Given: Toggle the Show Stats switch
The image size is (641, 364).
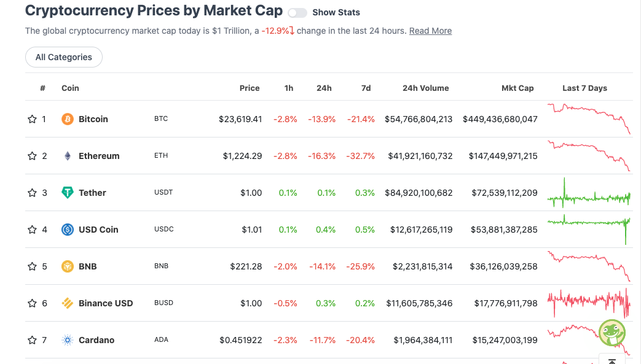Looking at the screenshot, I should tap(297, 13).
